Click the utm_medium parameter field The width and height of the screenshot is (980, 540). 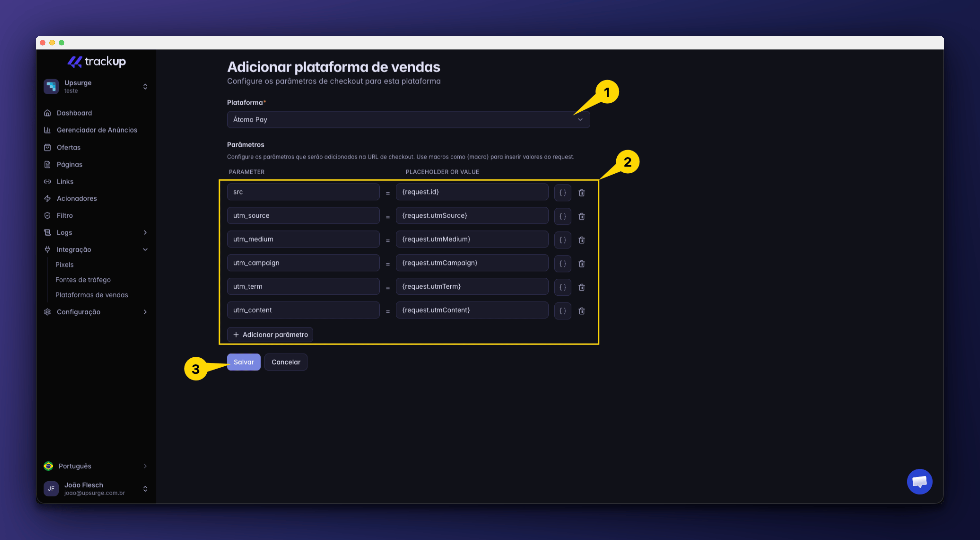[x=303, y=239]
